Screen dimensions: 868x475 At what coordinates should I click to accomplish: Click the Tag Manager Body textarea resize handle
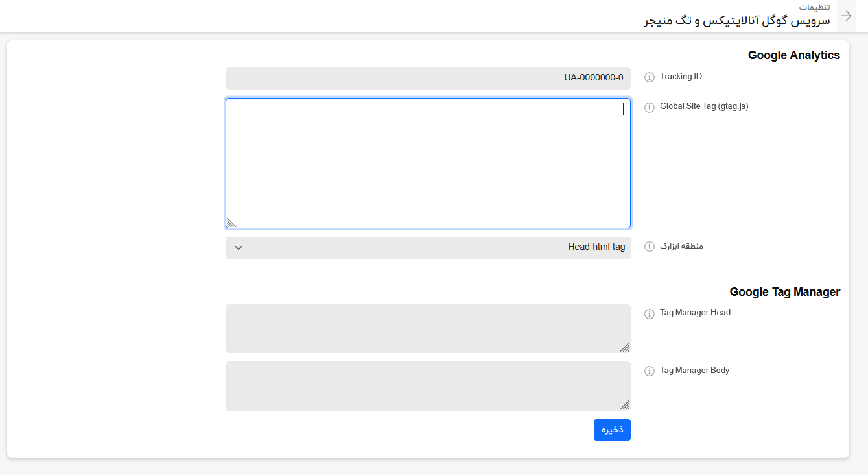point(625,405)
